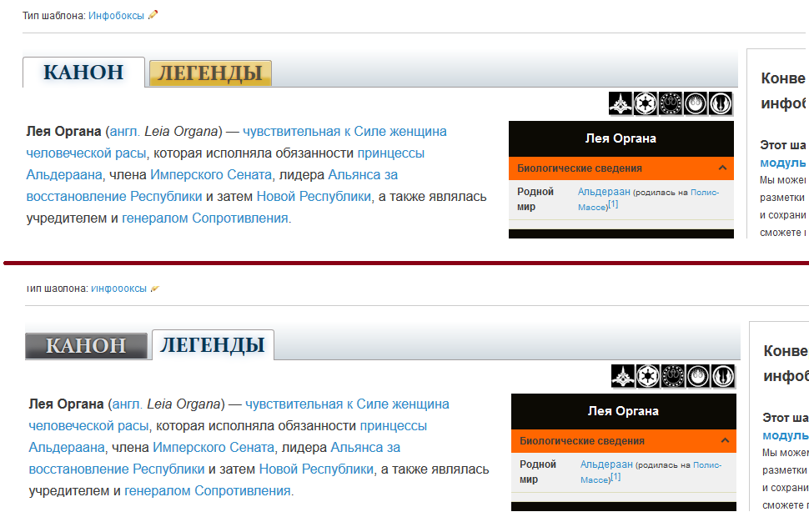Viewport: 809px width, 532px height.
Task: Click the Alderaan crest era icon in the upper view
Action: coord(621,103)
